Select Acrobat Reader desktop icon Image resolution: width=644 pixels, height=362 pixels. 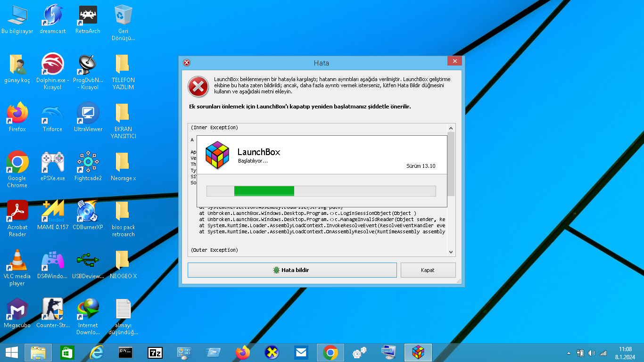coord(17,219)
